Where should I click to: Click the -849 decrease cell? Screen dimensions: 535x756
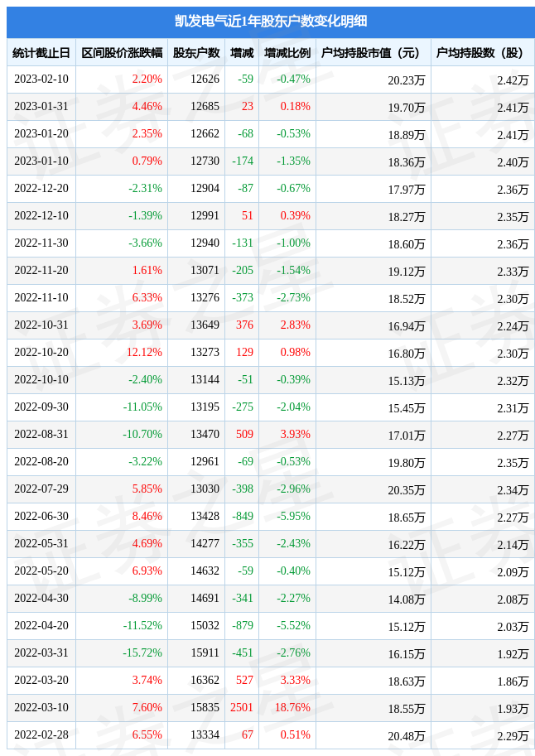[x=242, y=516]
